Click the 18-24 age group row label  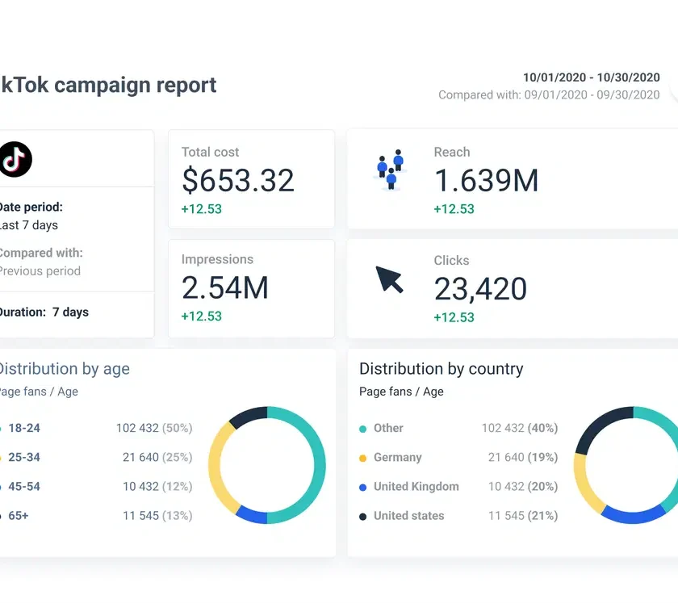[24, 428]
